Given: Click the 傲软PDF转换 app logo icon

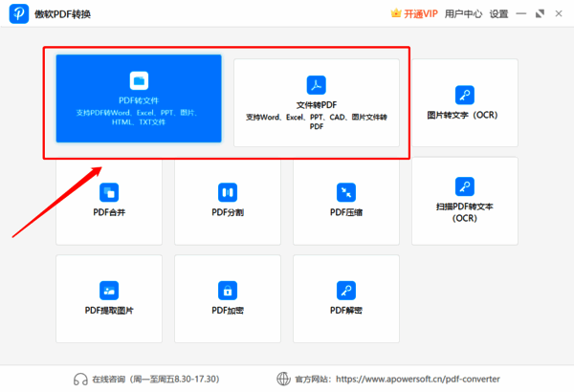Looking at the screenshot, I should coord(19,13).
